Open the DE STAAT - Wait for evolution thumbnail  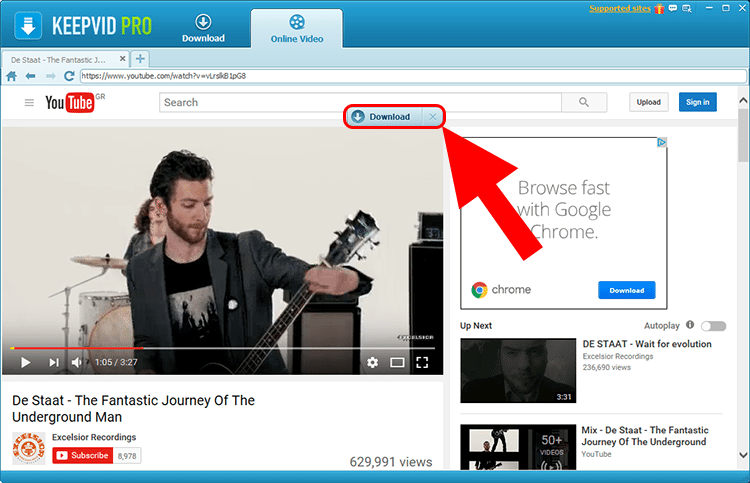tap(518, 371)
